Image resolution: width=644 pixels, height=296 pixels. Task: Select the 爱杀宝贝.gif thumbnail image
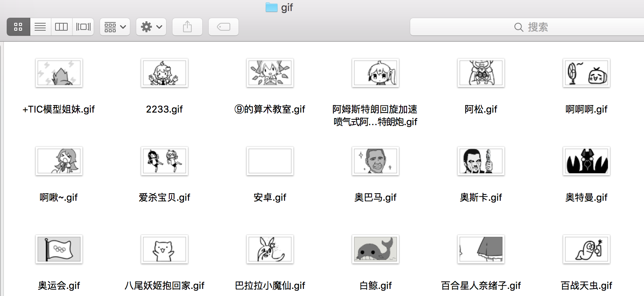pyautogui.click(x=165, y=161)
